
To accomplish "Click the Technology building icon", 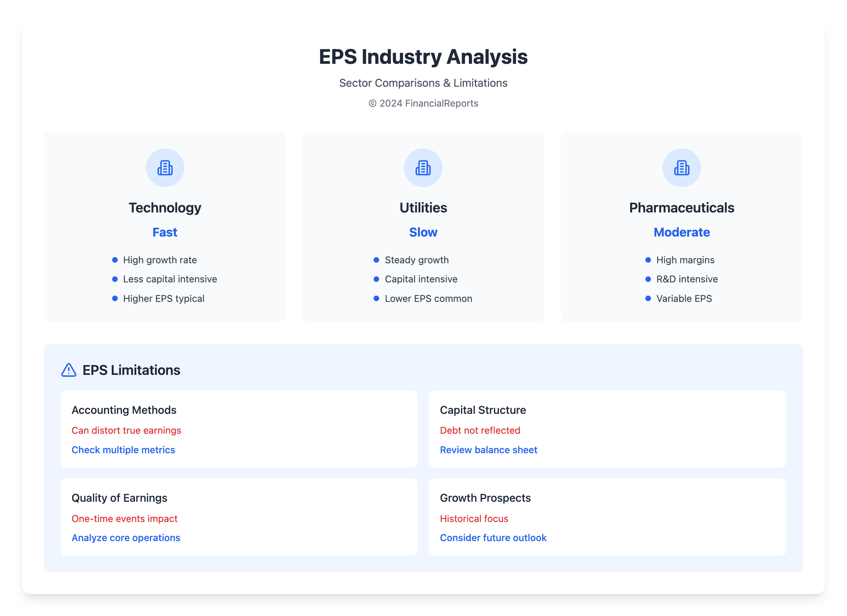I will click(165, 168).
